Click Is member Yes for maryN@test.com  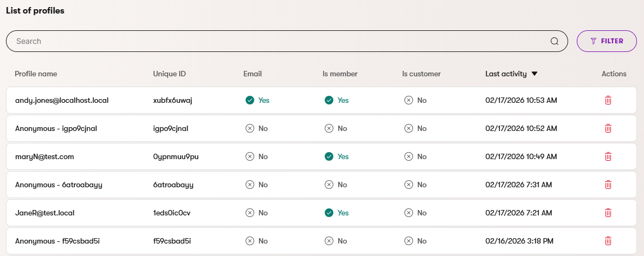337,156
